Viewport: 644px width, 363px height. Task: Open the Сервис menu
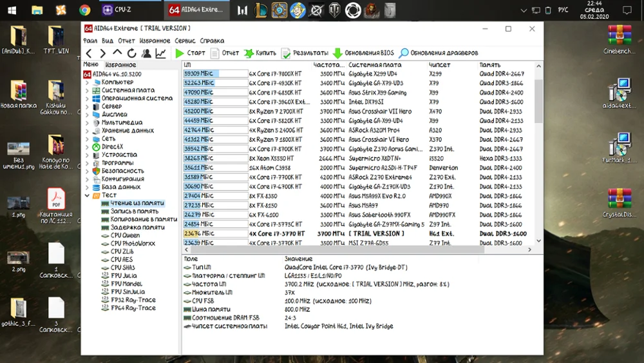coord(185,41)
